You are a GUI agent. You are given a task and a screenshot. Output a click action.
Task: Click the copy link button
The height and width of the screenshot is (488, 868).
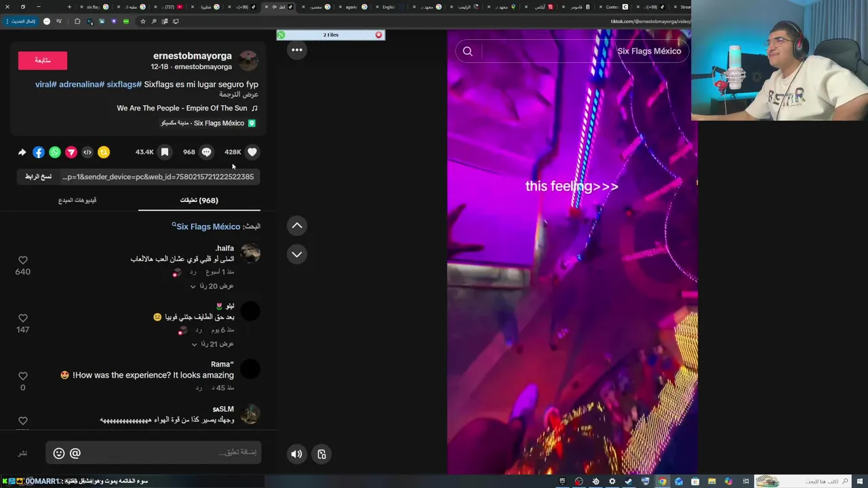(x=38, y=176)
